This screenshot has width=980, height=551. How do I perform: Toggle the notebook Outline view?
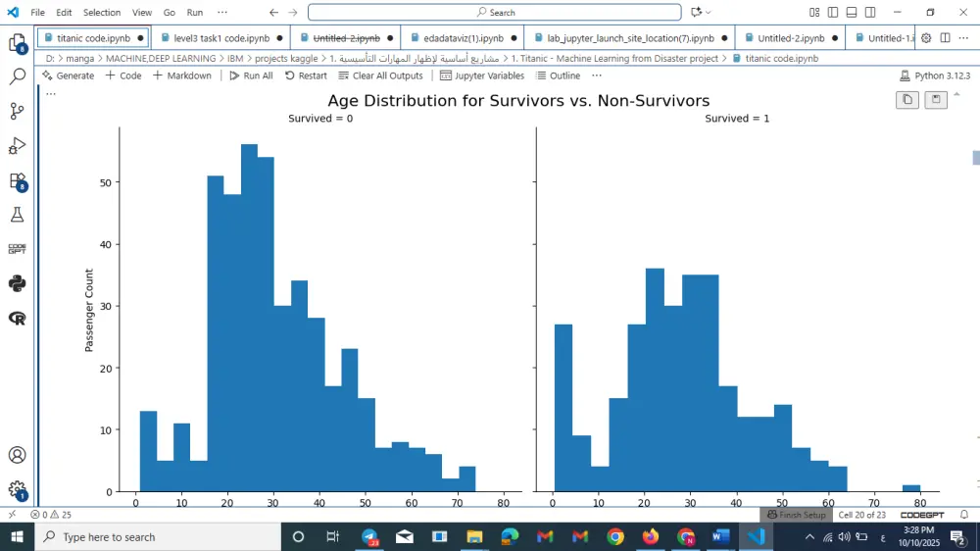559,75
